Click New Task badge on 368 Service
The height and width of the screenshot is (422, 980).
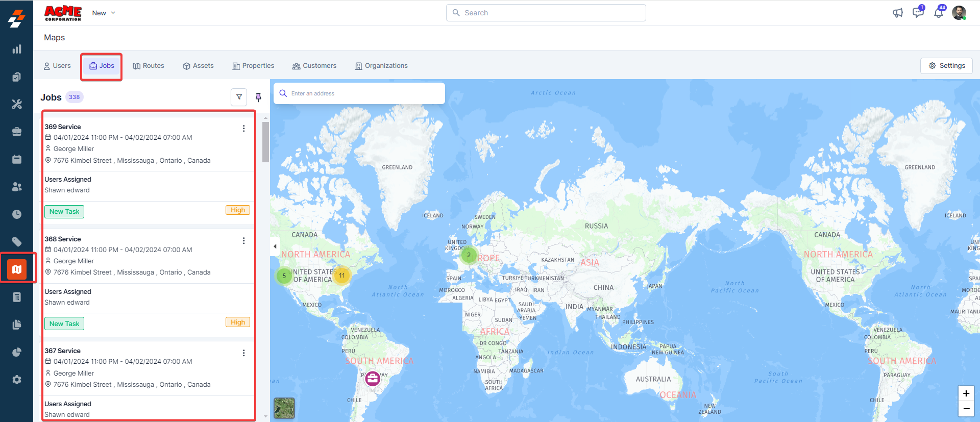click(x=64, y=324)
